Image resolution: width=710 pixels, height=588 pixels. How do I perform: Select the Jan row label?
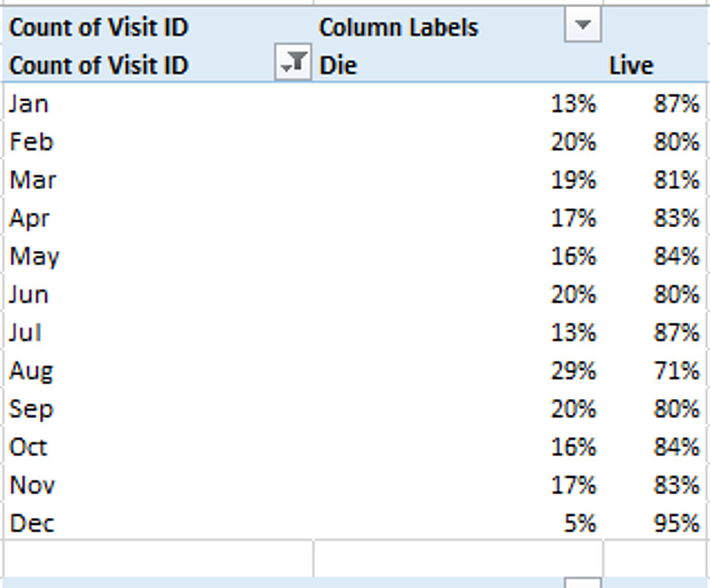(x=29, y=104)
